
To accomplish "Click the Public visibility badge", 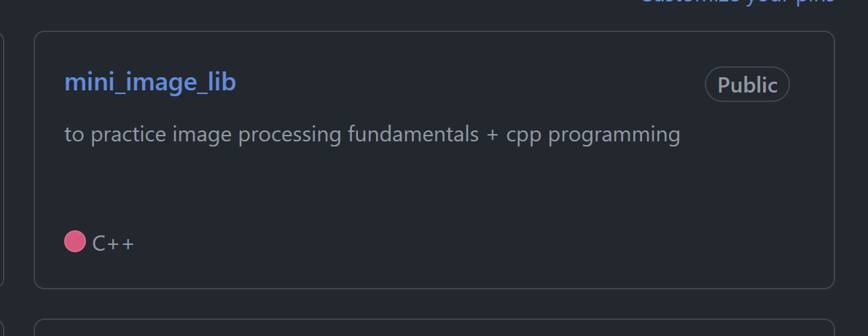I will coord(747,85).
